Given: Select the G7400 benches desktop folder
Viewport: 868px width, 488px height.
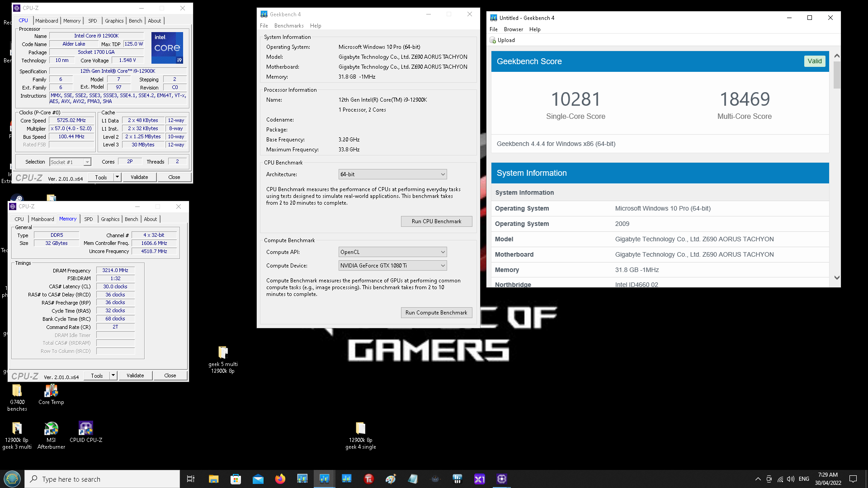Looking at the screenshot, I should (x=17, y=398).
